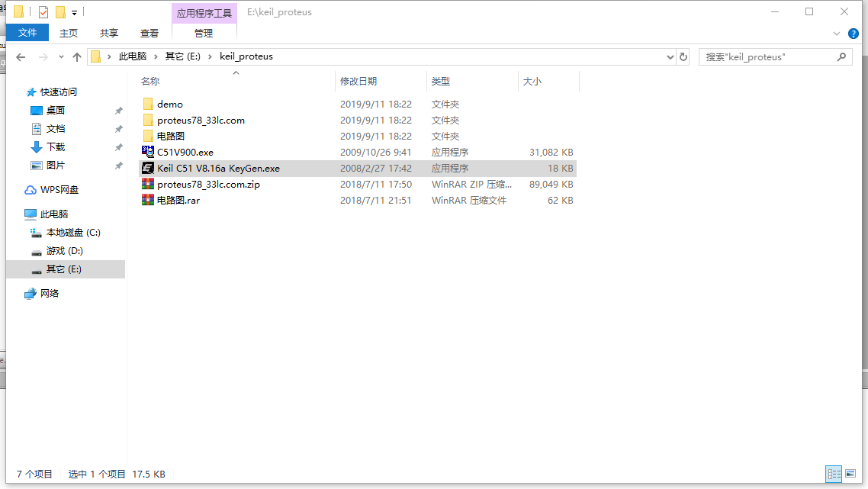
Task: Open the 管理 ribbon tab
Action: tap(204, 34)
